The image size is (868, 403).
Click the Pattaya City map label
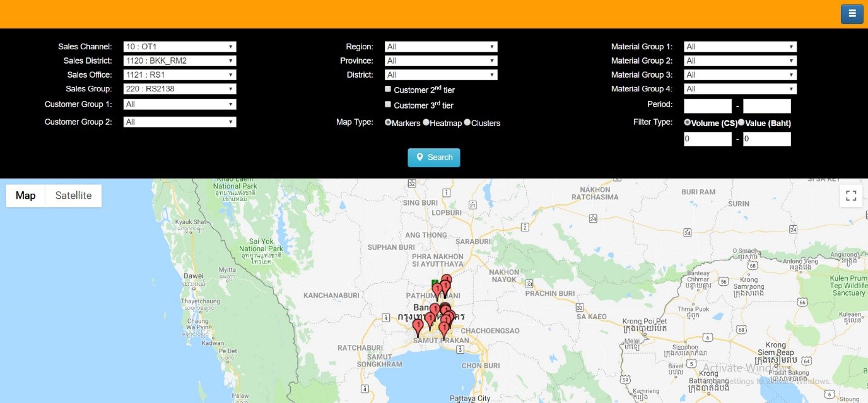(x=470, y=399)
